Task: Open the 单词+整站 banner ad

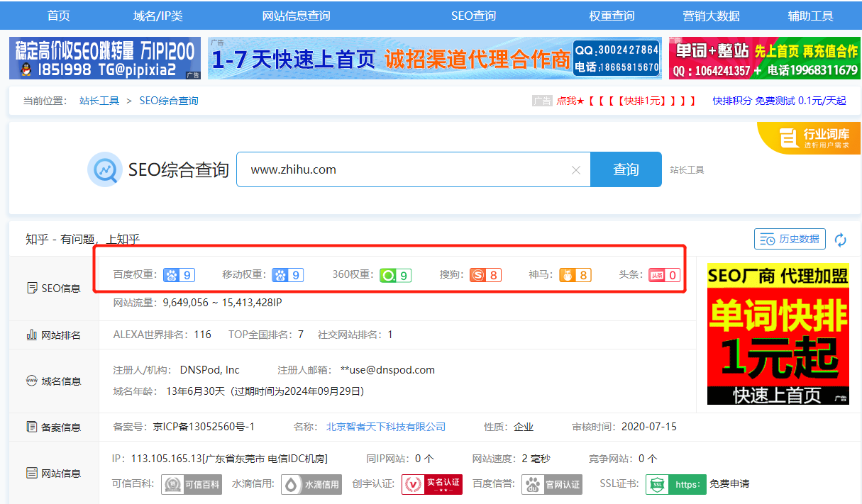Action: pyautogui.click(x=765, y=58)
